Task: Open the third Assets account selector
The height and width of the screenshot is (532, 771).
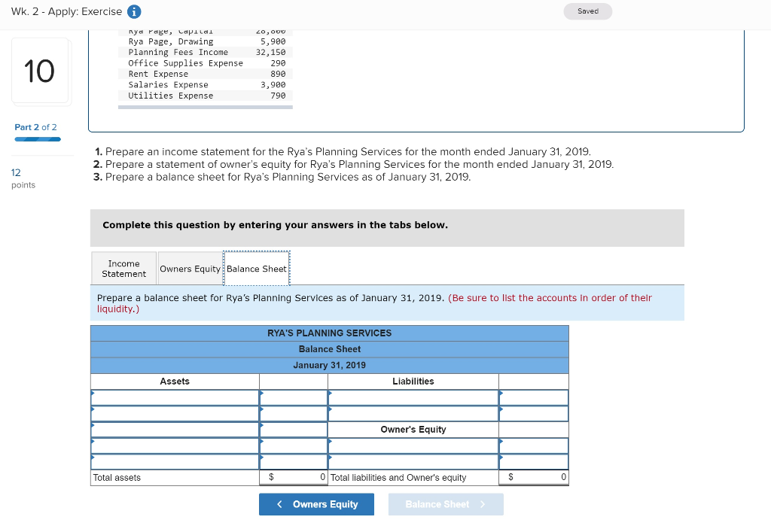Action: pyautogui.click(x=175, y=429)
